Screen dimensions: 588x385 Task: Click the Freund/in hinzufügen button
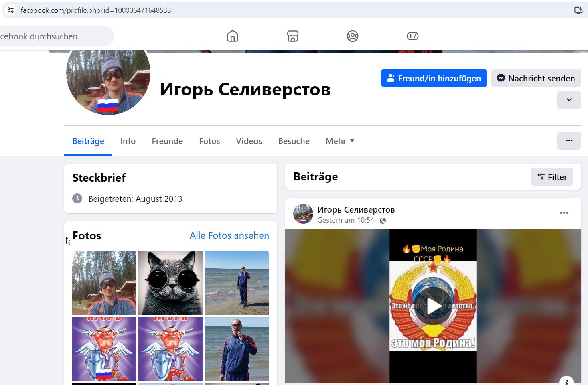coord(434,78)
